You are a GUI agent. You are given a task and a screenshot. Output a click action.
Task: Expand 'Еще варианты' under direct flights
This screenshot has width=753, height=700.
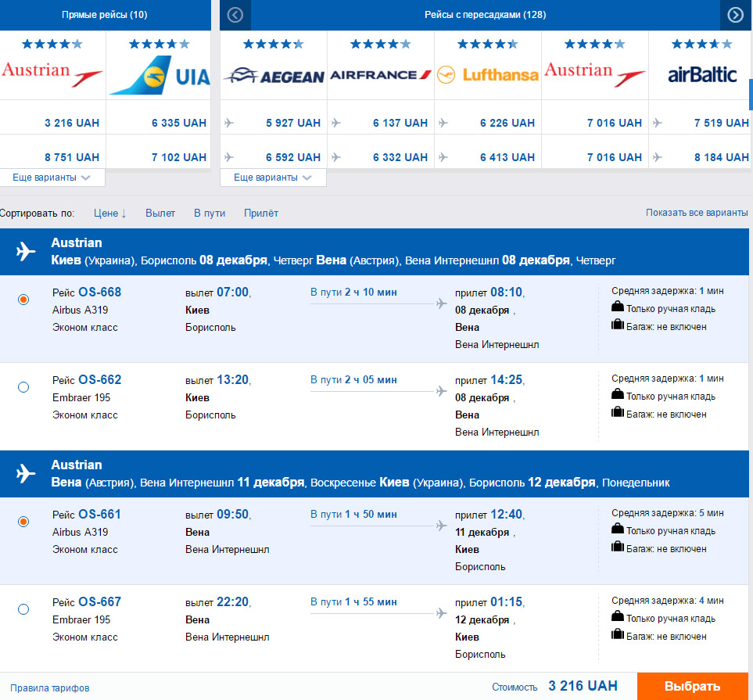click(52, 178)
